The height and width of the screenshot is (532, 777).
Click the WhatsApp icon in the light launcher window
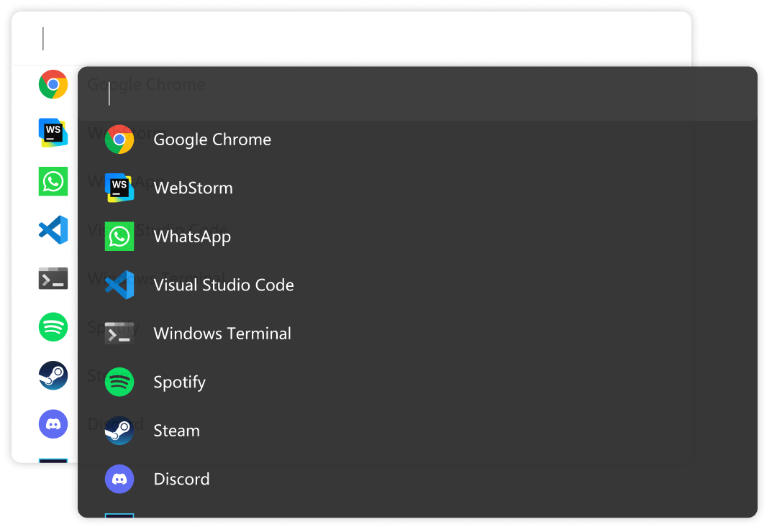53,181
